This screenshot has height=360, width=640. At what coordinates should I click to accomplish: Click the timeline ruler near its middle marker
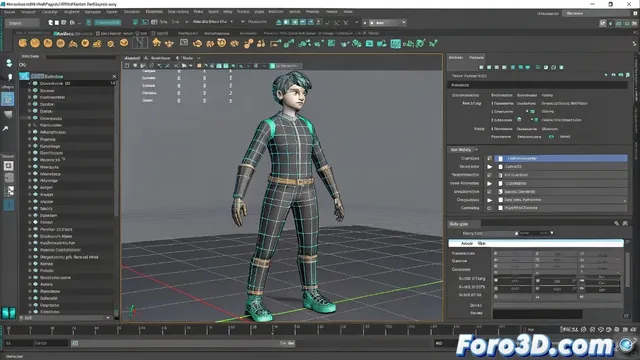[273, 329]
